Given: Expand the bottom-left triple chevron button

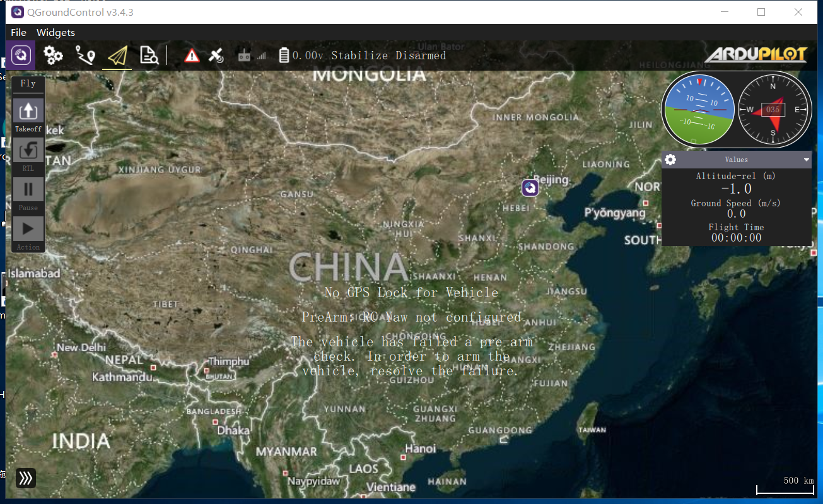Looking at the screenshot, I should tap(25, 478).
